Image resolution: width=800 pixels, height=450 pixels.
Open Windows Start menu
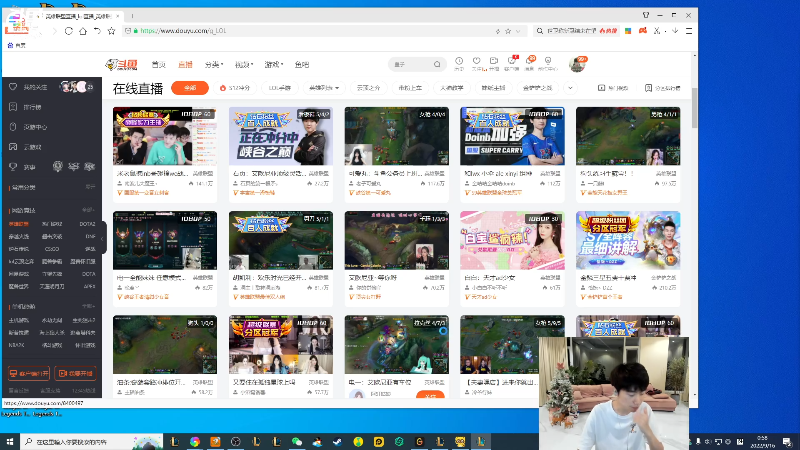[10, 441]
